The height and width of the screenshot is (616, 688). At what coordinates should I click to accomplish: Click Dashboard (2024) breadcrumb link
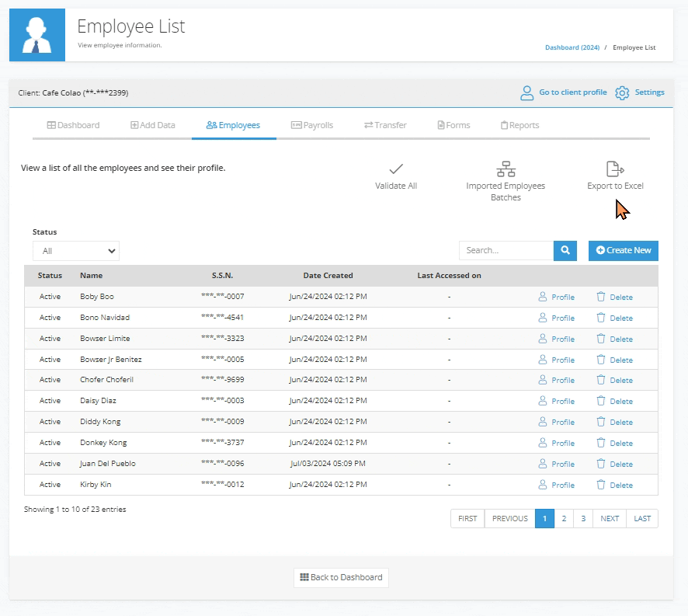point(572,47)
